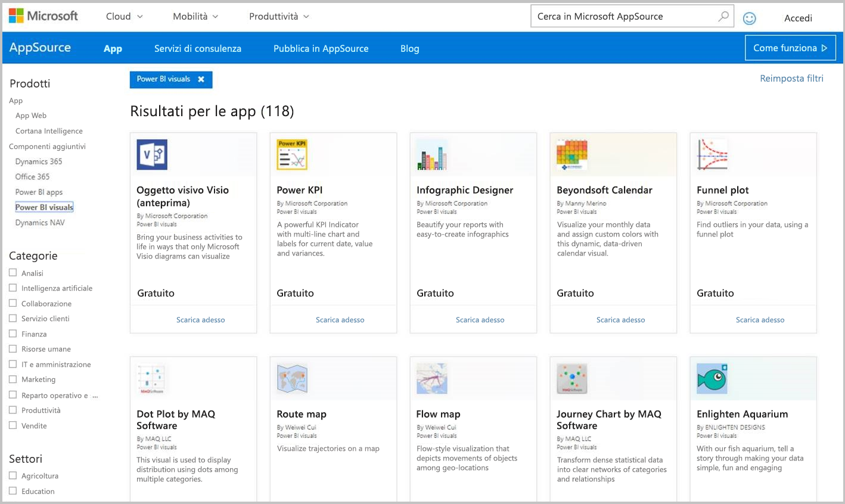Click the smiley feedback icon

click(x=750, y=18)
